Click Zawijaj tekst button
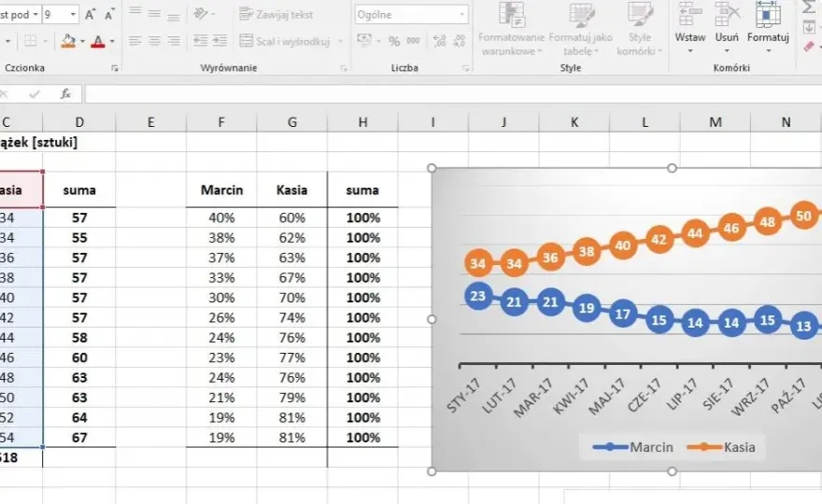This screenshot has width=822, height=504. (276, 14)
